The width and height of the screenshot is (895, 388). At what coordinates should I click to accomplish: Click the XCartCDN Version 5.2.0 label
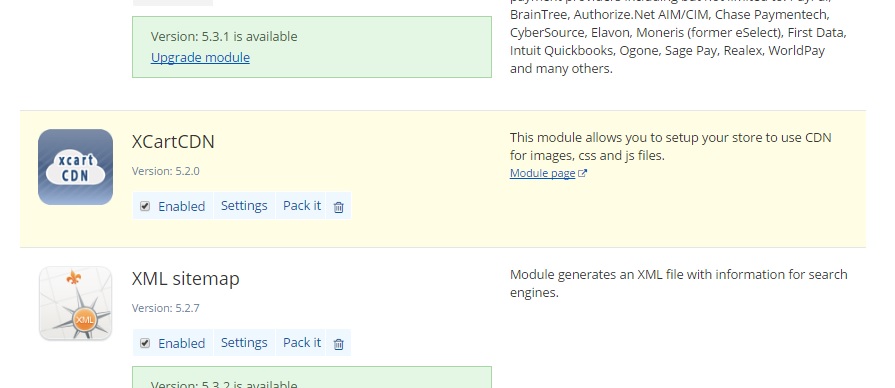click(166, 171)
